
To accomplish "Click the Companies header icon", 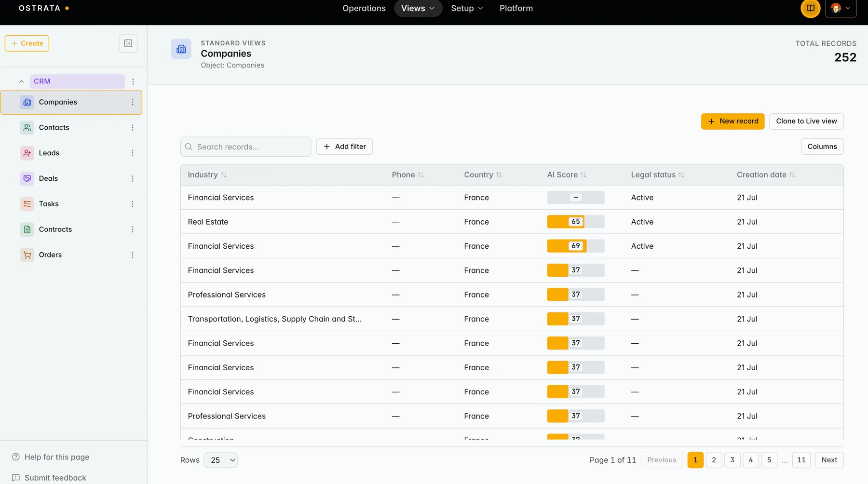I will click(x=181, y=49).
